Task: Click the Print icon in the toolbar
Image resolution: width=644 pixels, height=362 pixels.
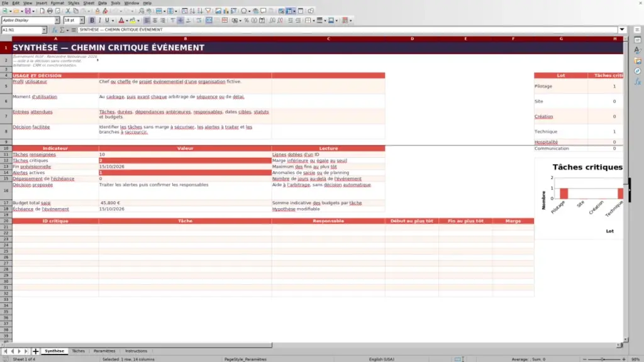Action: (50, 11)
